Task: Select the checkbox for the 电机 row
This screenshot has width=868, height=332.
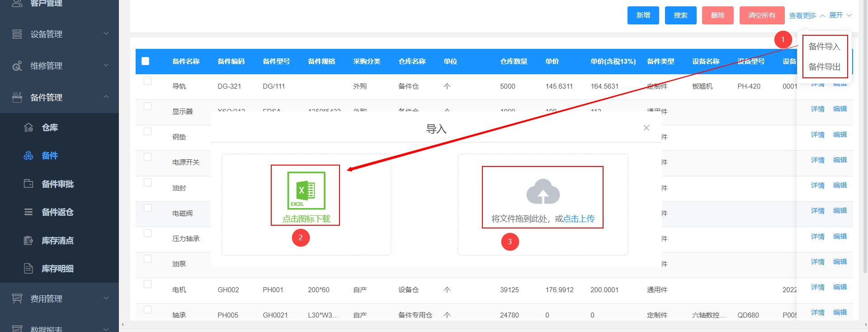Action: coord(147,284)
